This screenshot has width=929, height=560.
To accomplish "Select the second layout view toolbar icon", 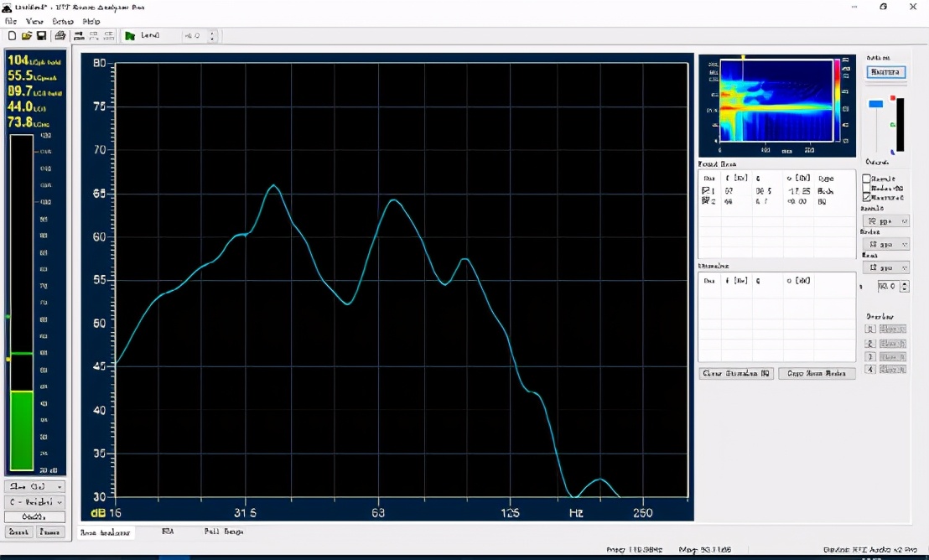I will [x=94, y=35].
